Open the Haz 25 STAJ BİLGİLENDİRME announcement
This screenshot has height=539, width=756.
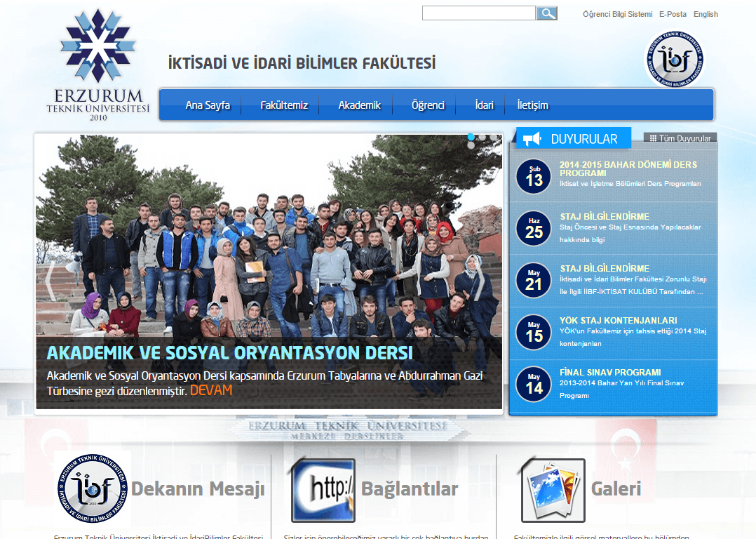point(605,217)
